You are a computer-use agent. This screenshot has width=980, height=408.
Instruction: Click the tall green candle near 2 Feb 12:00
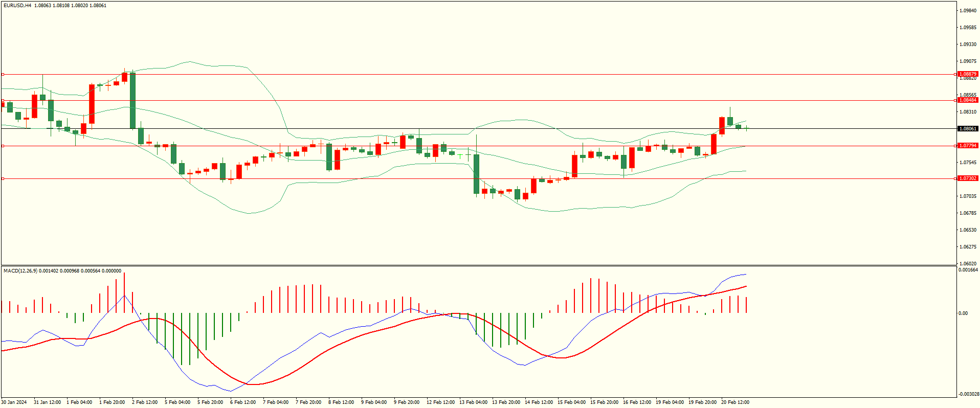tap(133, 100)
